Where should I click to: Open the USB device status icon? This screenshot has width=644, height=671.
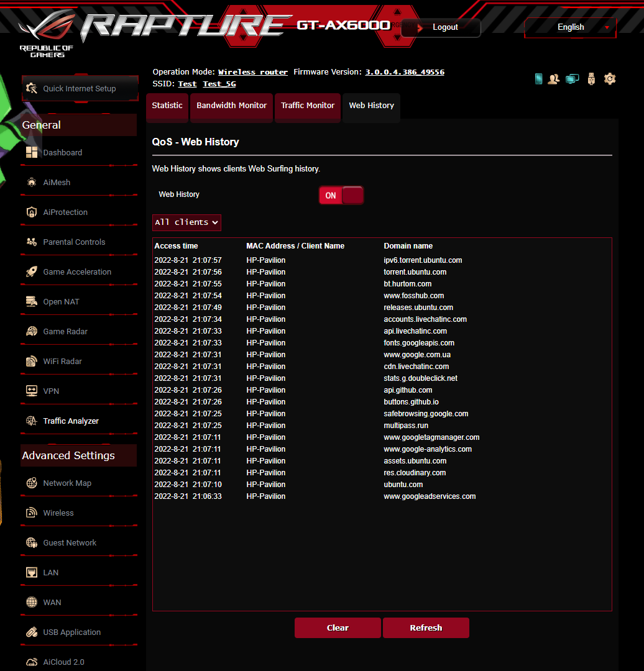(591, 79)
